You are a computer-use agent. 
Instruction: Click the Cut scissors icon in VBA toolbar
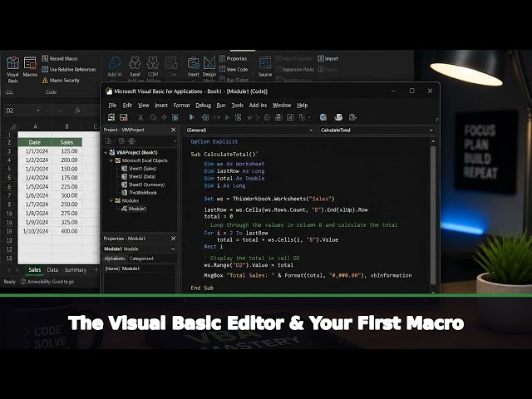point(140,117)
